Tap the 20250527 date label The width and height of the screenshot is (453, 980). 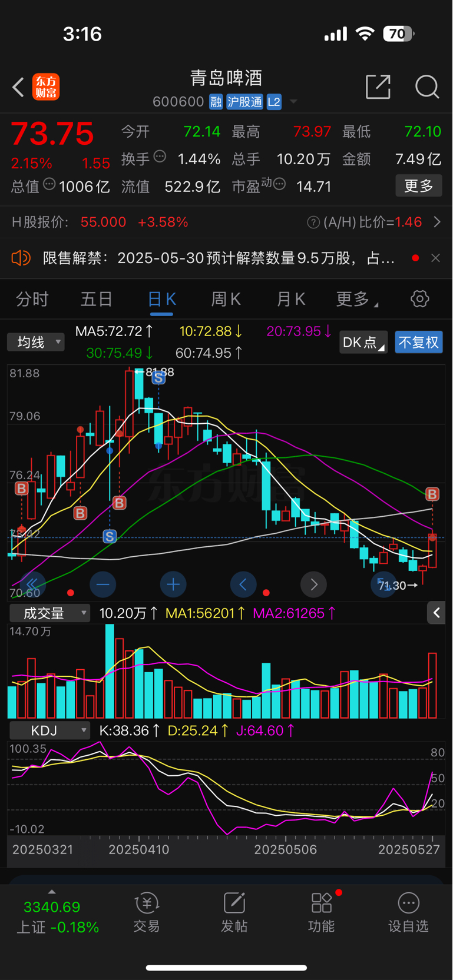[409, 850]
